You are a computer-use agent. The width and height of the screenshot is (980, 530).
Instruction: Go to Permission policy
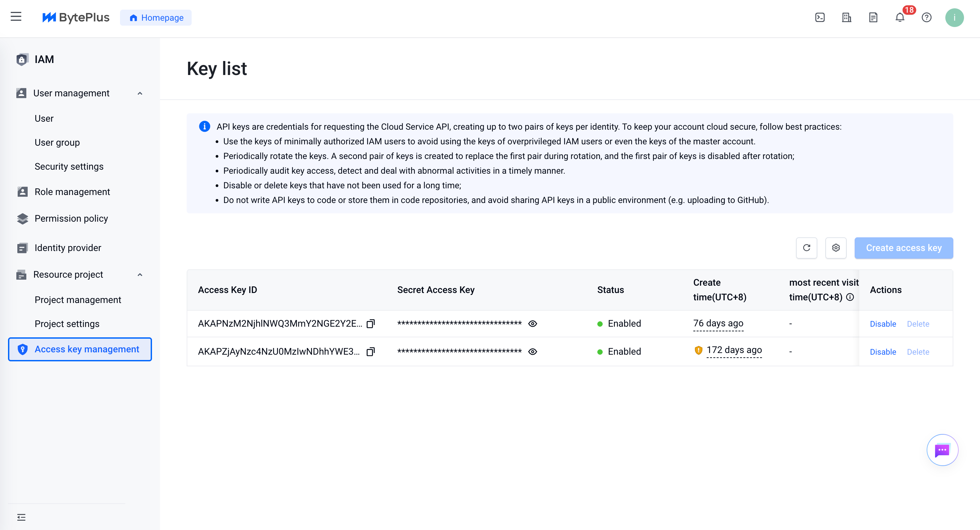(x=71, y=218)
